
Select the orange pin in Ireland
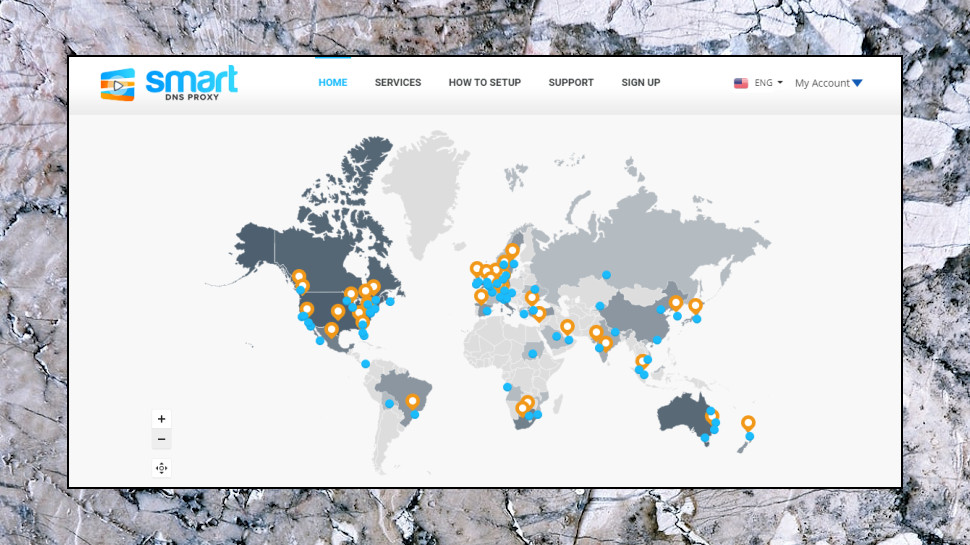pos(476,269)
